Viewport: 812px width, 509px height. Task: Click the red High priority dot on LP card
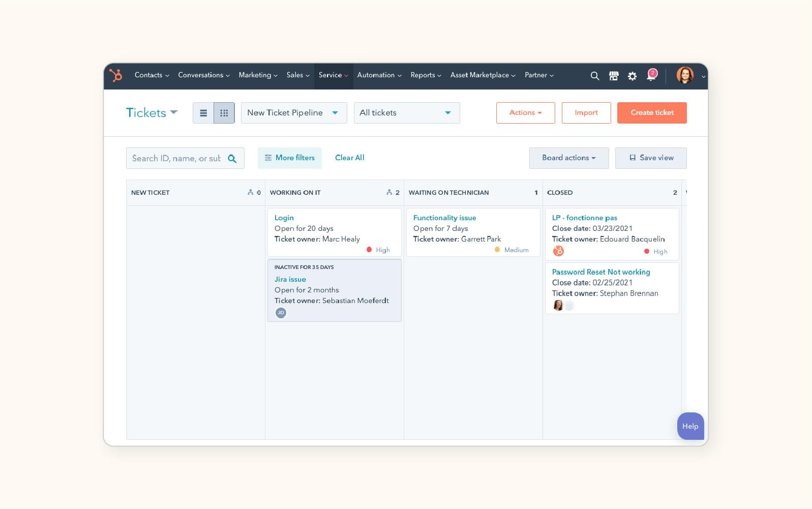point(647,251)
